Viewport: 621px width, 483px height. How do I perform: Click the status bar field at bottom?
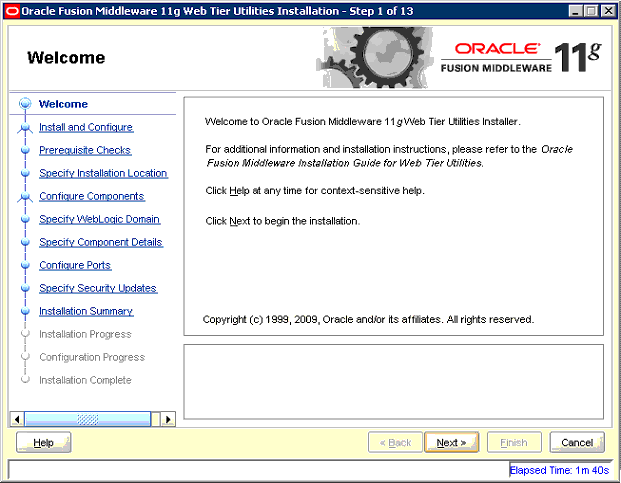[258, 470]
